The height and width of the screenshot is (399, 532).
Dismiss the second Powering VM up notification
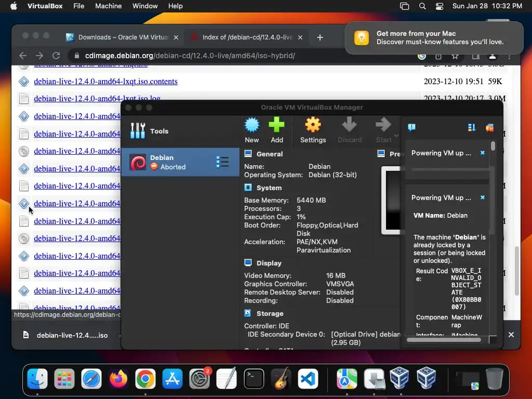pos(483,197)
